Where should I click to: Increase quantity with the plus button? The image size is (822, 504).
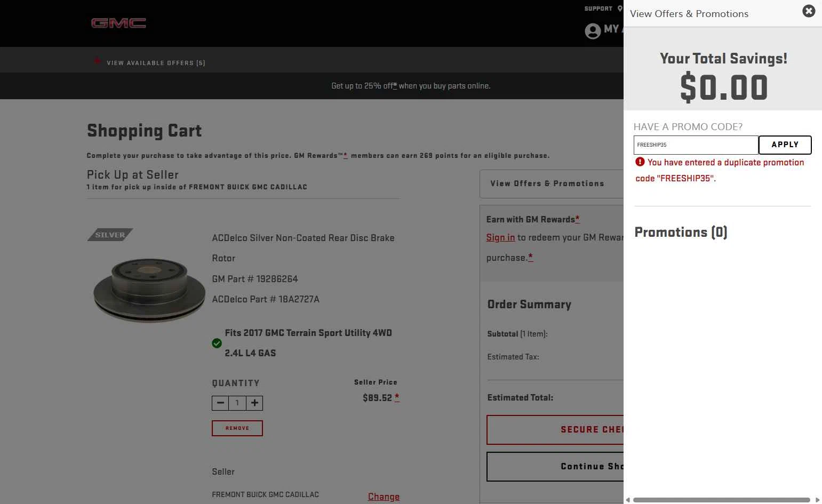(x=254, y=403)
